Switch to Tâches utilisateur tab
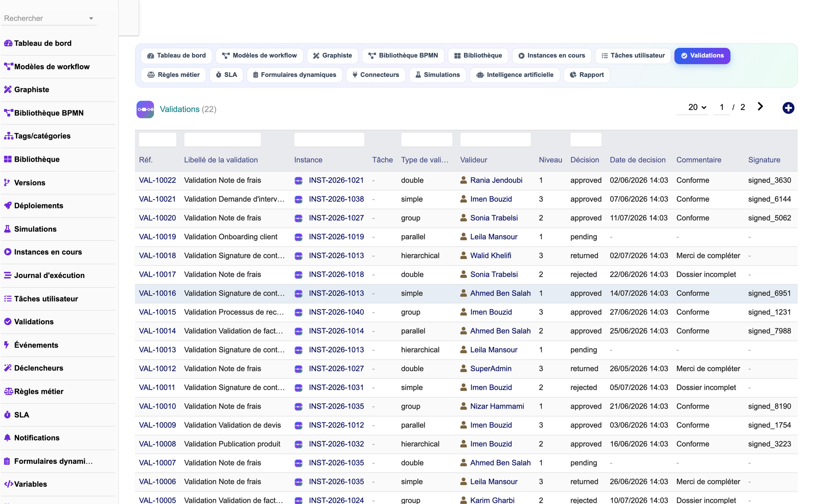This screenshot has width=815, height=504. pos(633,56)
